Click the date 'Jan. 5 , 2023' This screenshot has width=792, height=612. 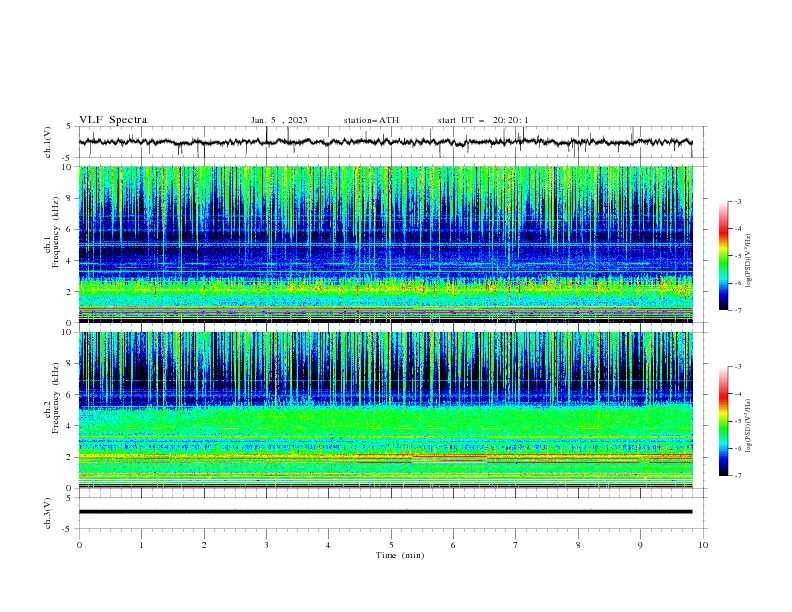pyautogui.click(x=279, y=120)
